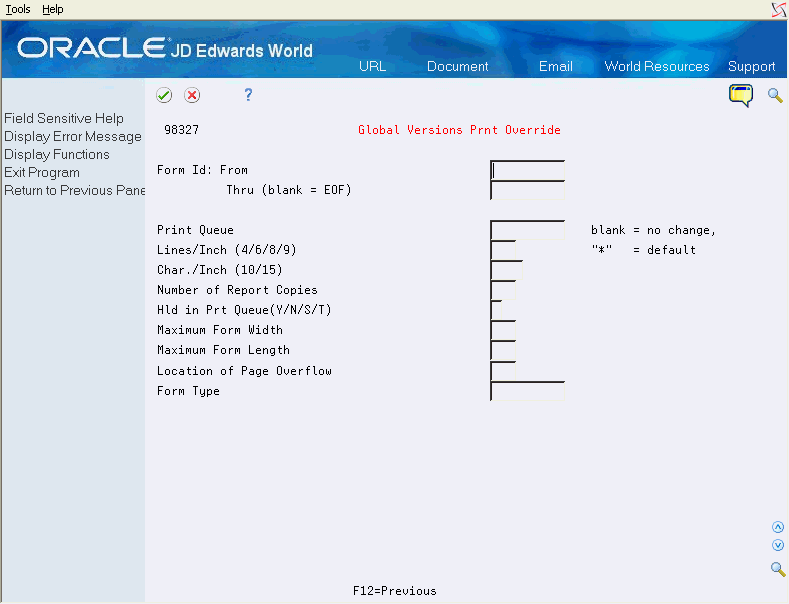Open the Help menu
This screenshot has height=604, width=789.
pyautogui.click(x=53, y=9)
